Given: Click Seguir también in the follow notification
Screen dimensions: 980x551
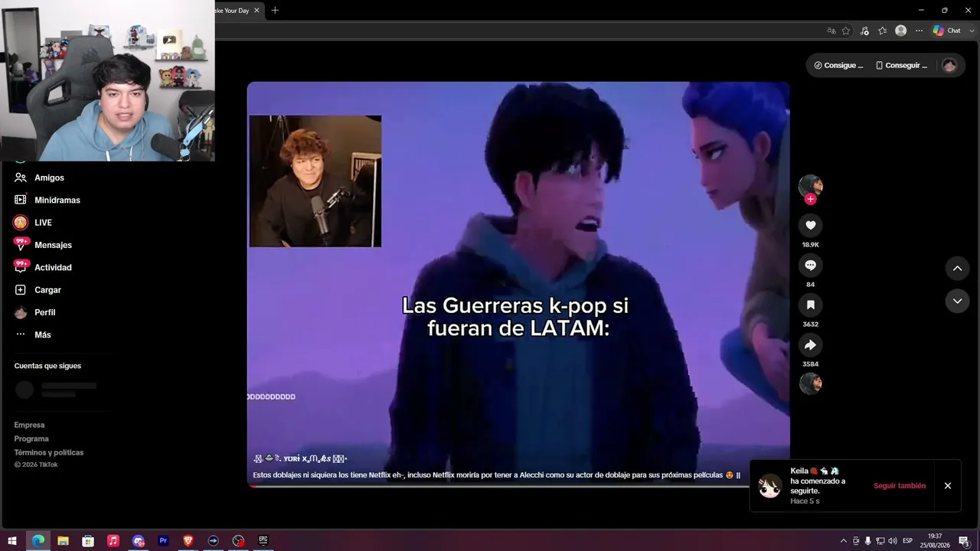Looking at the screenshot, I should tap(900, 486).
